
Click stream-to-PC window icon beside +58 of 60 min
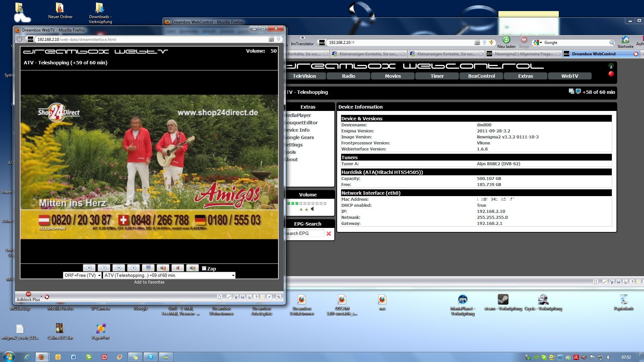[x=572, y=91]
